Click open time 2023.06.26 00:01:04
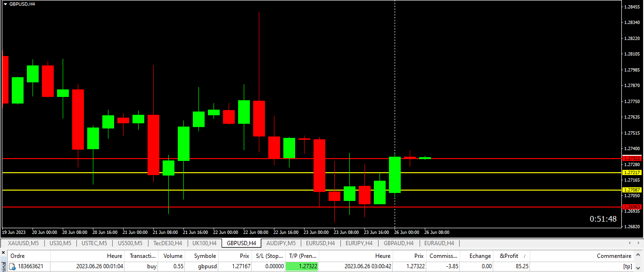644x272 pixels. [99, 266]
